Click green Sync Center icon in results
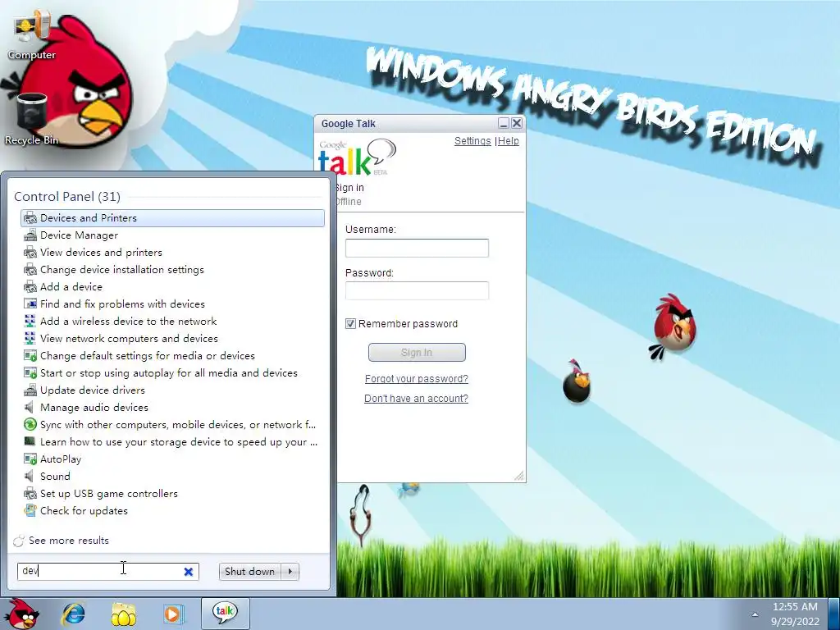 click(30, 424)
